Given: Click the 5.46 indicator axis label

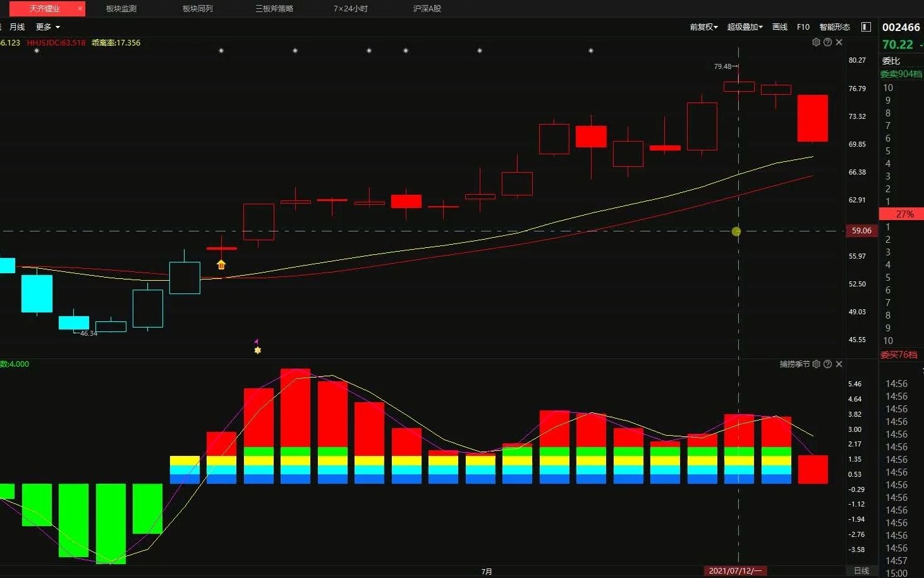Looking at the screenshot, I should pos(854,384).
